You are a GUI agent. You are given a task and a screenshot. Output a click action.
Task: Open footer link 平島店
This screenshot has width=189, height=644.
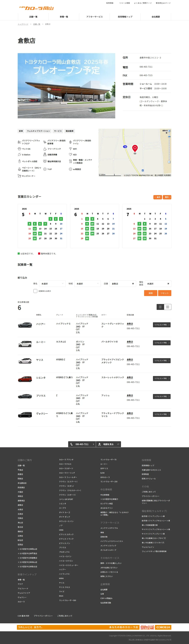[x=20, y=470]
